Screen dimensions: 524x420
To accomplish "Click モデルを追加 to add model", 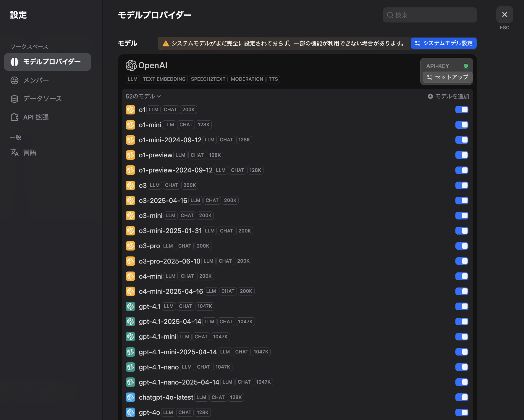I will point(448,96).
